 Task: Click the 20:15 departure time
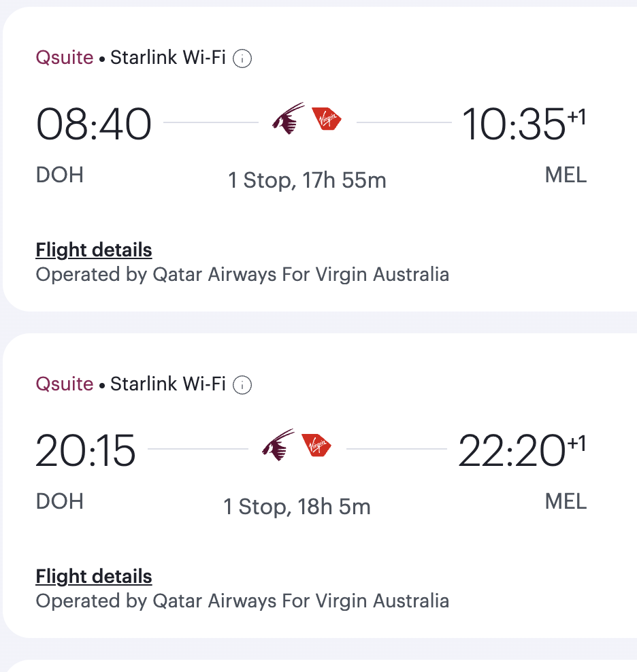[86, 452]
